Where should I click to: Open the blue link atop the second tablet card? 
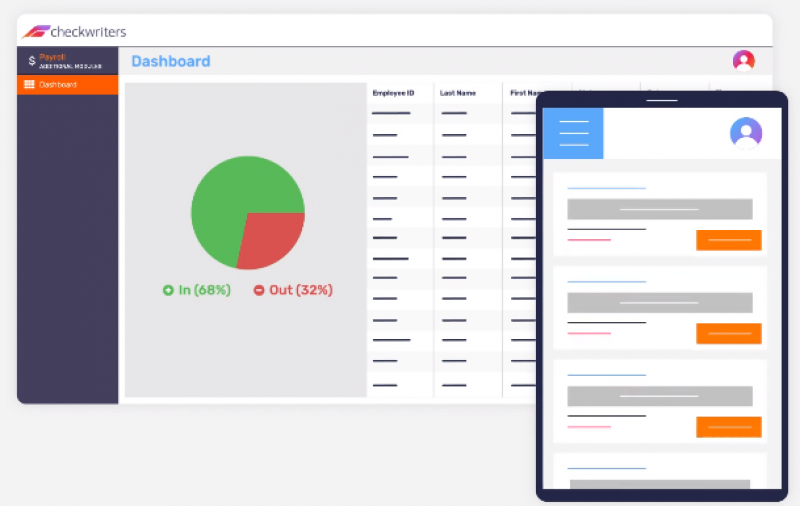[606, 282]
